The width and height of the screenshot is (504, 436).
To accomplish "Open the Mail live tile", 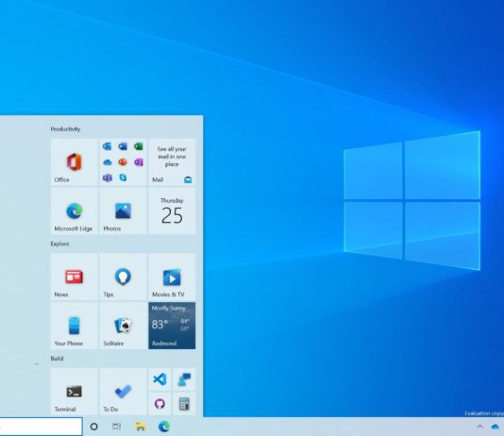I will tap(172, 162).
